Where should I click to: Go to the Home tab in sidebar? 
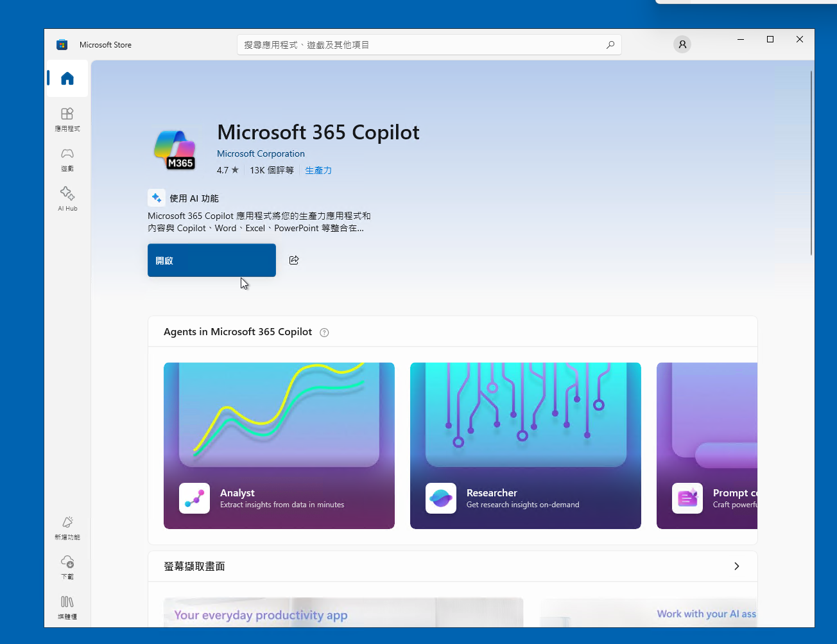click(x=67, y=78)
